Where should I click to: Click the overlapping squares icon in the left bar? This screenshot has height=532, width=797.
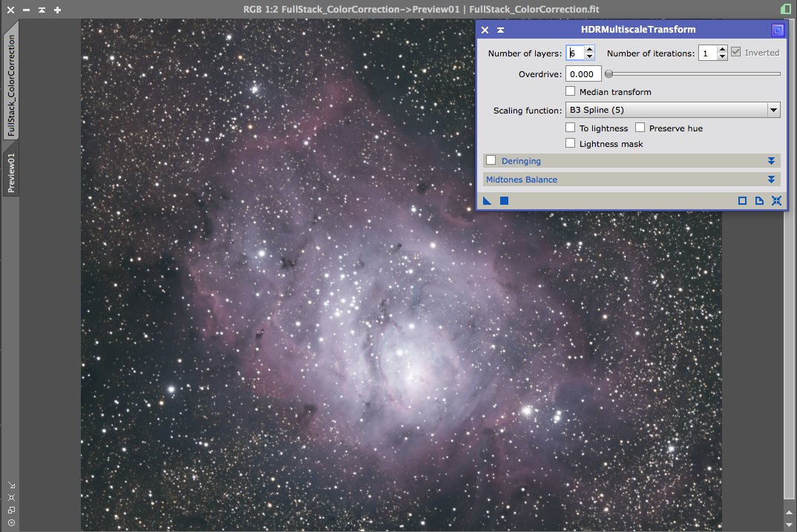click(x=11, y=510)
